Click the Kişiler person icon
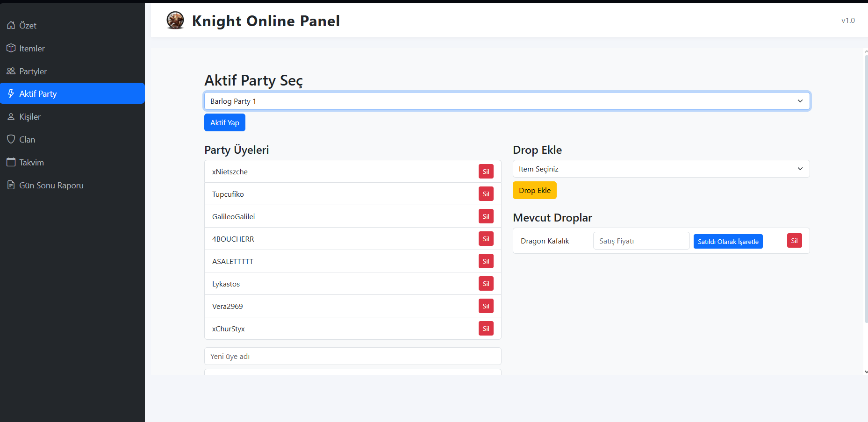Image resolution: width=868 pixels, height=422 pixels. coord(11,117)
